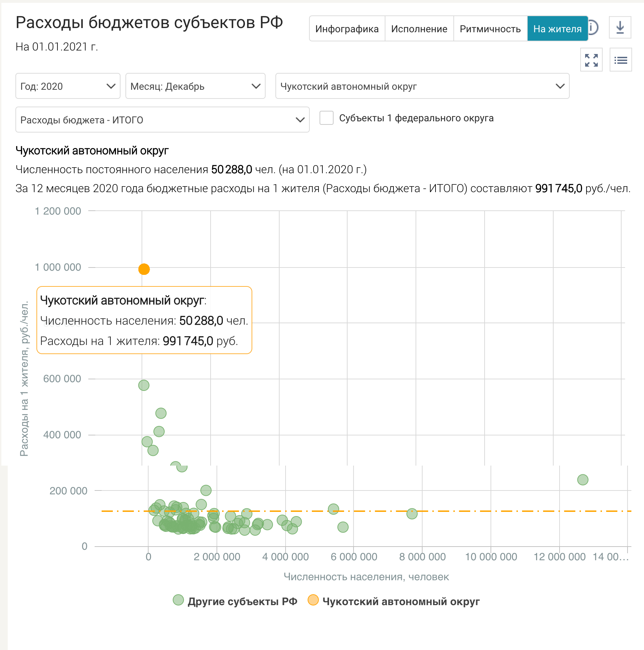Image resolution: width=644 pixels, height=650 pixels.
Task: Open Чукотский автономный округ region dropdown
Action: (x=422, y=86)
